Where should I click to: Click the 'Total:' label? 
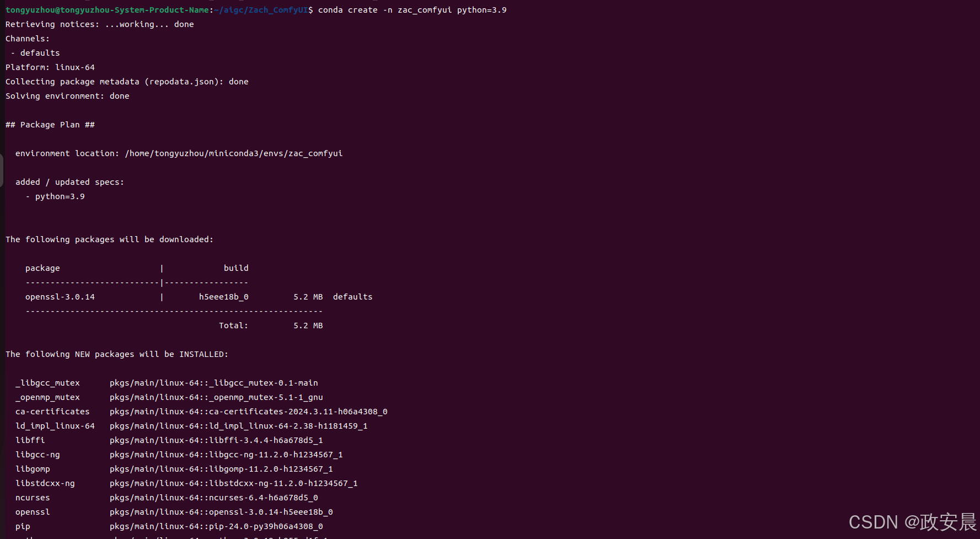[x=234, y=325]
